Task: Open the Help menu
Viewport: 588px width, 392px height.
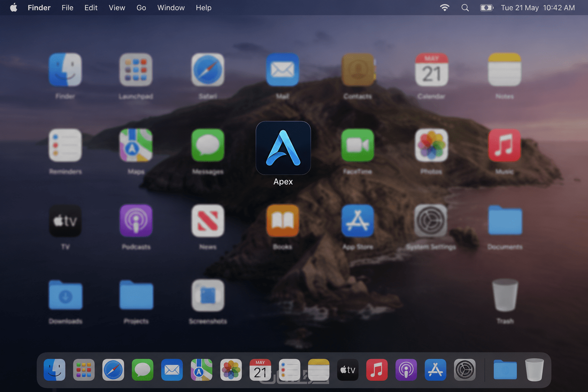Action: (204, 8)
